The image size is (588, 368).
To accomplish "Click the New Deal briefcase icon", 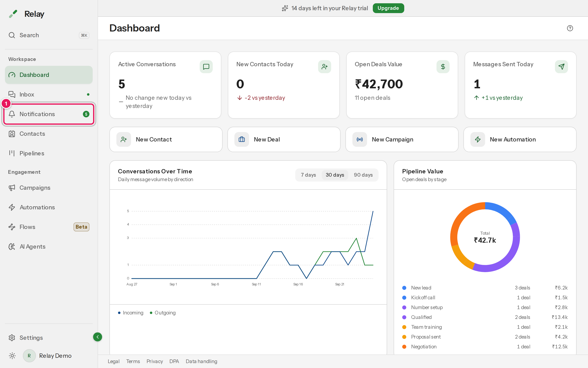I will pyautogui.click(x=242, y=139).
